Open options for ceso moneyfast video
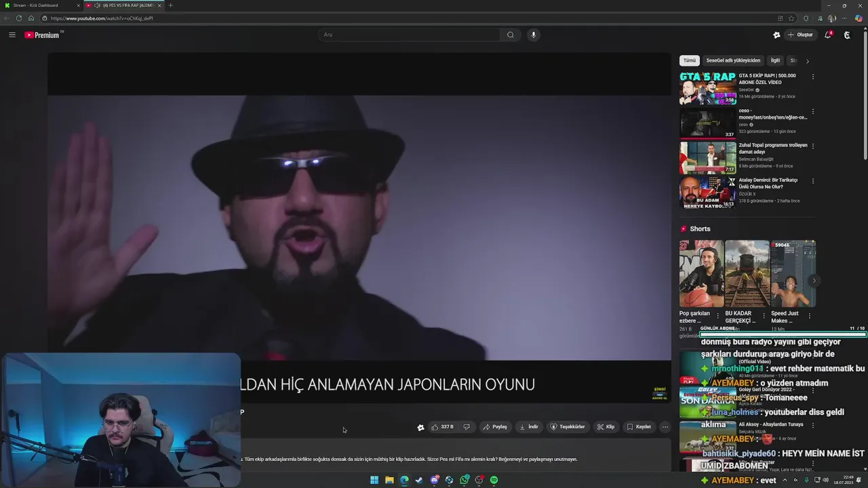 point(813,111)
